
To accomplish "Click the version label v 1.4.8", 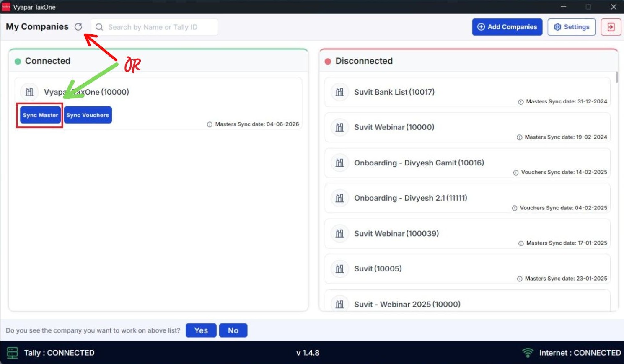I will point(308,353).
